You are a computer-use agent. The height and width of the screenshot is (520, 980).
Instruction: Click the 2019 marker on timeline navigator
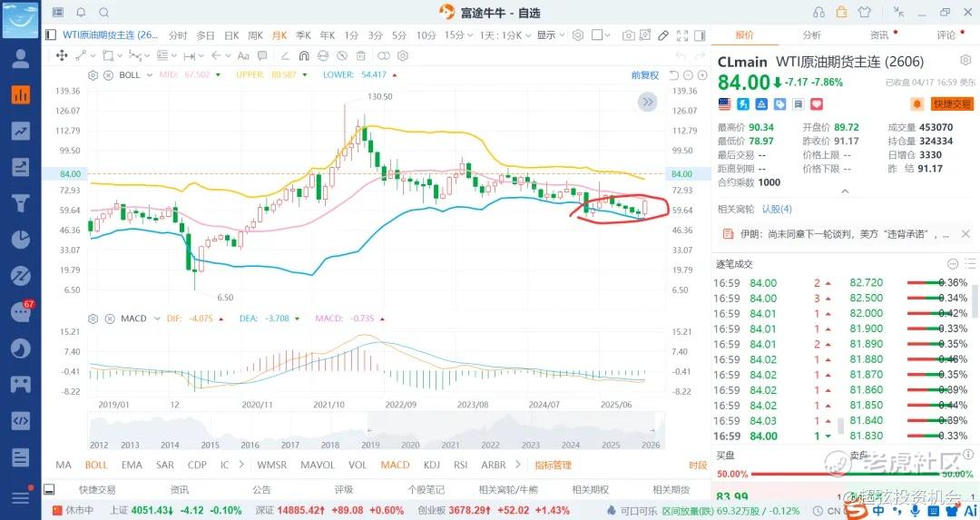pyautogui.click(x=369, y=445)
